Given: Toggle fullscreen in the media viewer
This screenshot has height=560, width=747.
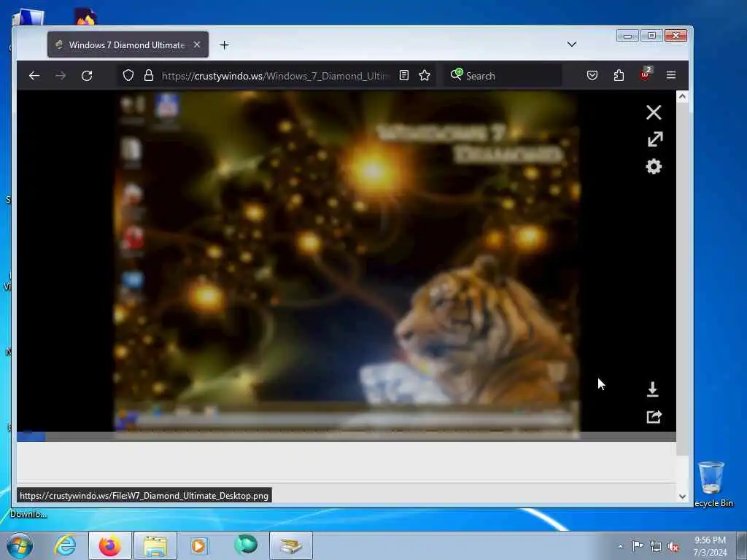Looking at the screenshot, I should [654, 139].
